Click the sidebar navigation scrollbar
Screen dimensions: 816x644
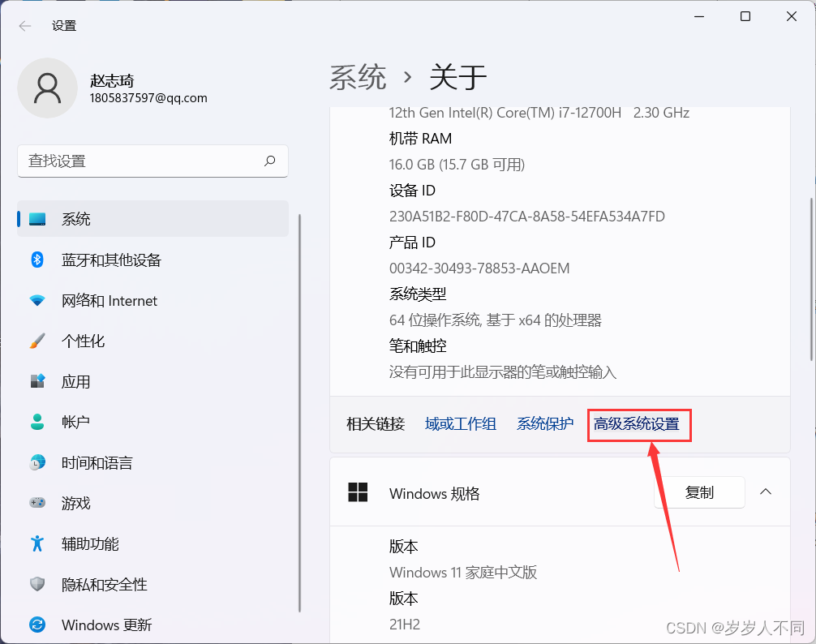(x=300, y=413)
